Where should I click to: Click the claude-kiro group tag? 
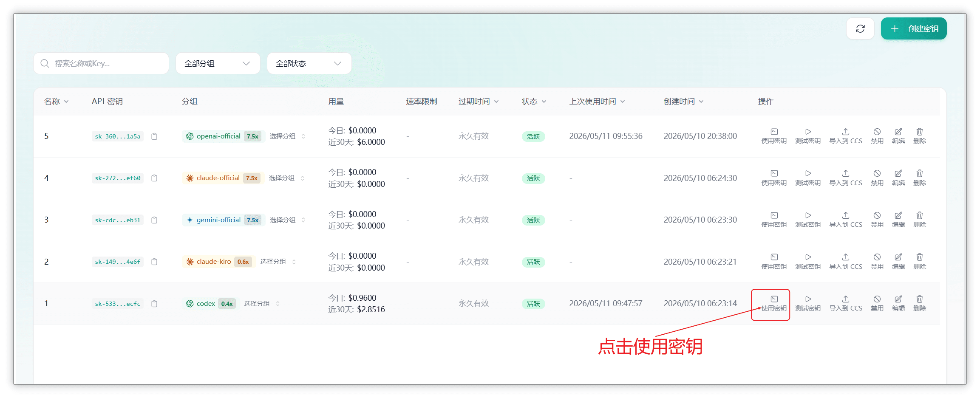pyautogui.click(x=219, y=262)
